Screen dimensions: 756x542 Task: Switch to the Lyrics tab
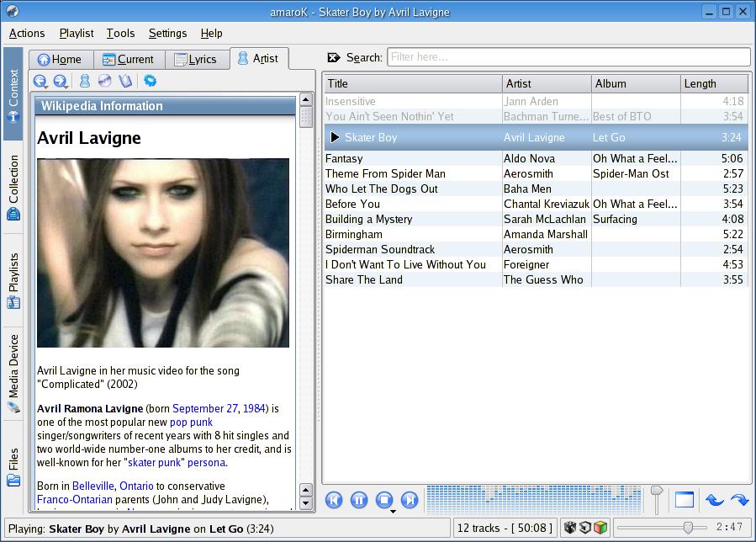195,59
